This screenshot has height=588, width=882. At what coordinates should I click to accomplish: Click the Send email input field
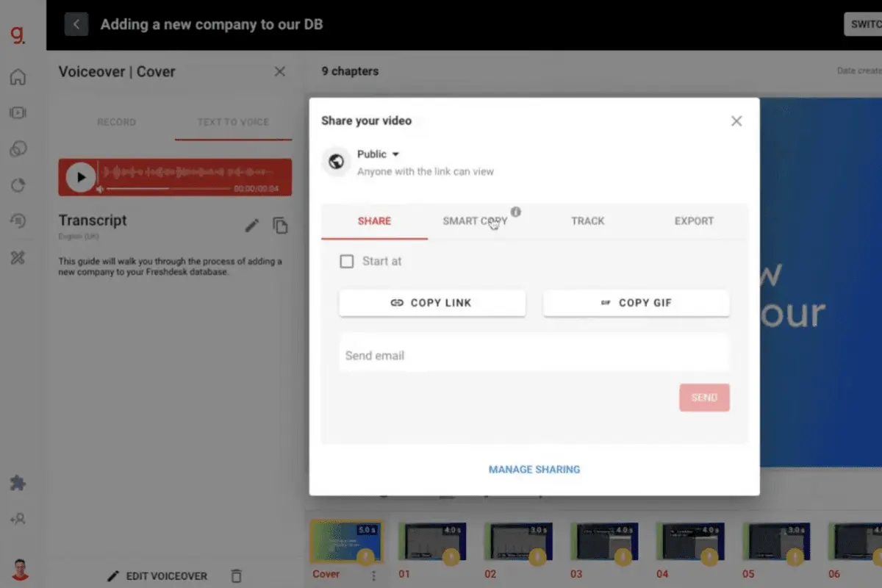point(534,355)
